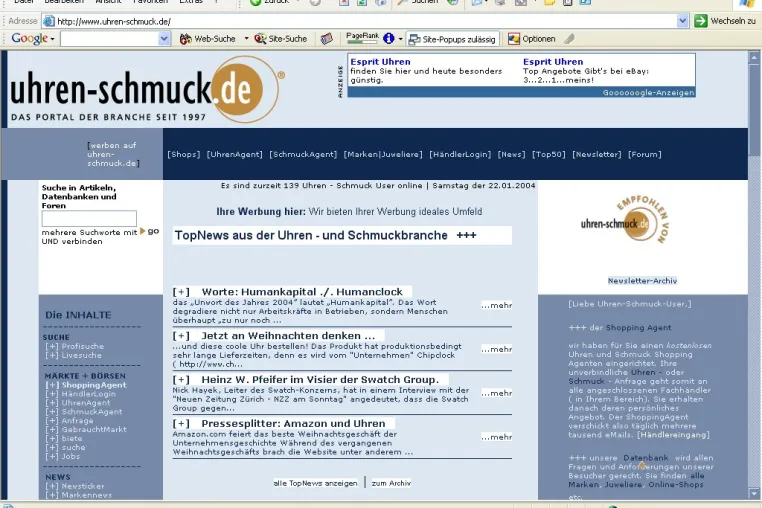The image size is (762, 508).
Task: Click the orange go arrow
Action: [142, 231]
